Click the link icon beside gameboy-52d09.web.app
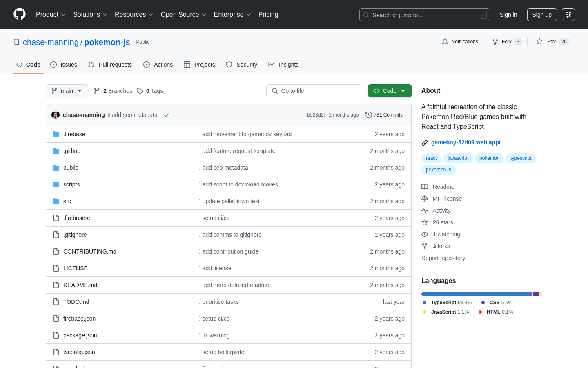Viewport: 588px width, 368px height. click(x=425, y=143)
